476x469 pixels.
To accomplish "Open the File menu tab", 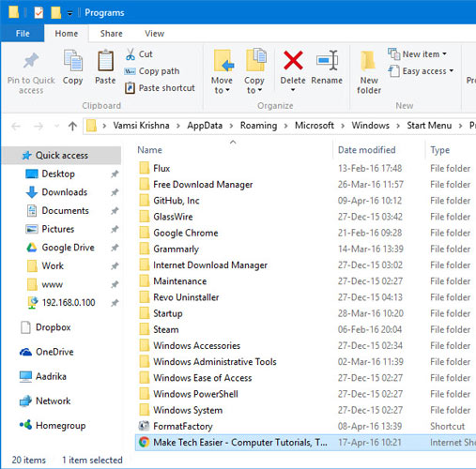I will coord(23,34).
